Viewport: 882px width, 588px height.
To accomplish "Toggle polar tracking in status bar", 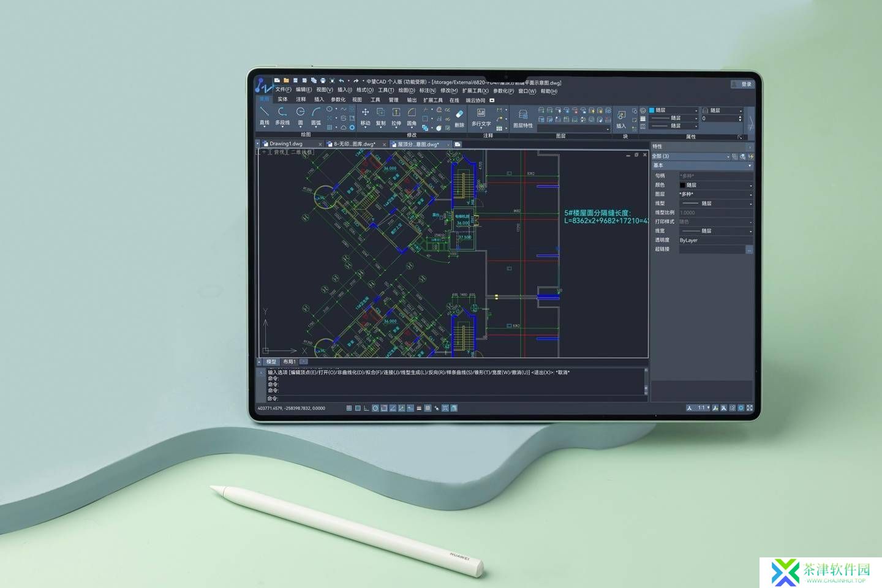I will pos(375,408).
